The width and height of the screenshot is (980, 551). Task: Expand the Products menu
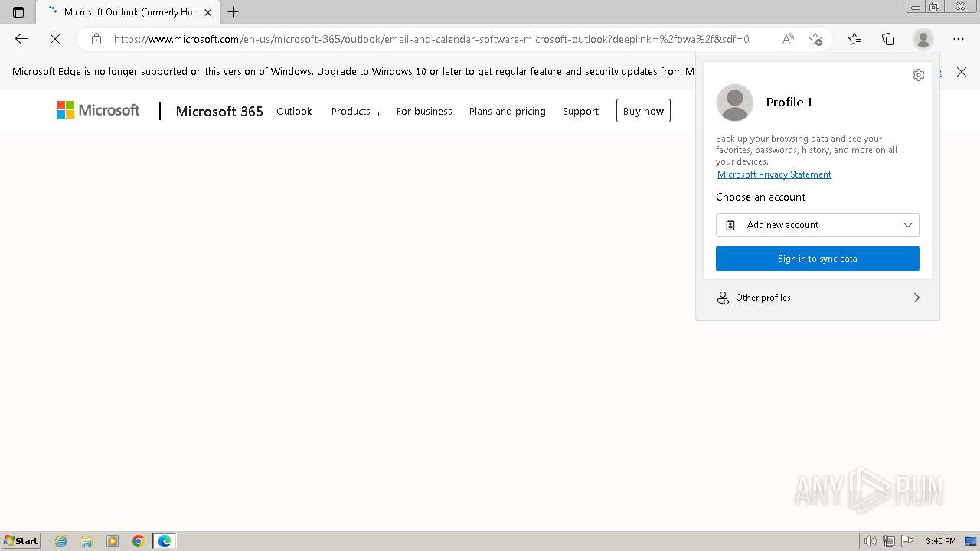point(356,112)
